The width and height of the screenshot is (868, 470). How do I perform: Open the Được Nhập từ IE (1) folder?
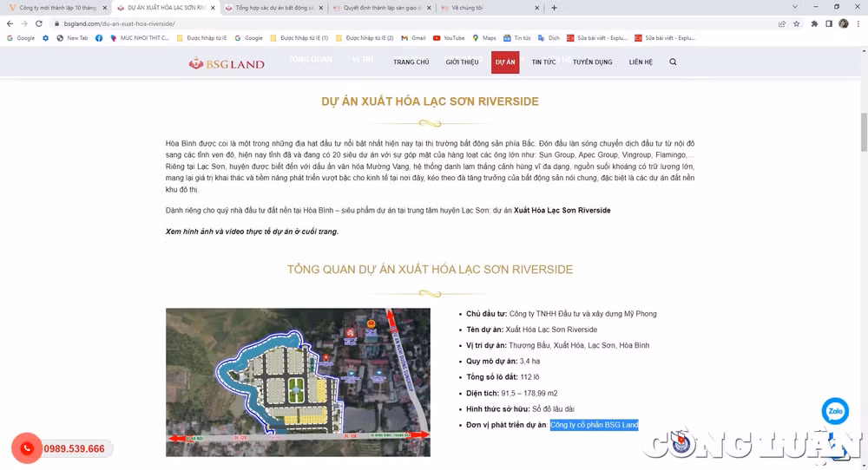pyautogui.click(x=299, y=38)
